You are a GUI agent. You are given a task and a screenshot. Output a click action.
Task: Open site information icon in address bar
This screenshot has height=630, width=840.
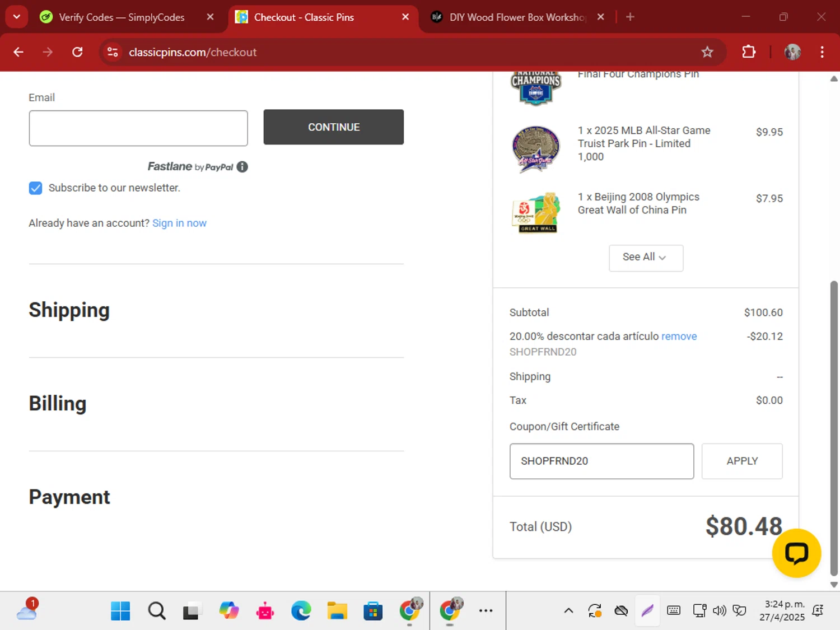click(x=113, y=52)
